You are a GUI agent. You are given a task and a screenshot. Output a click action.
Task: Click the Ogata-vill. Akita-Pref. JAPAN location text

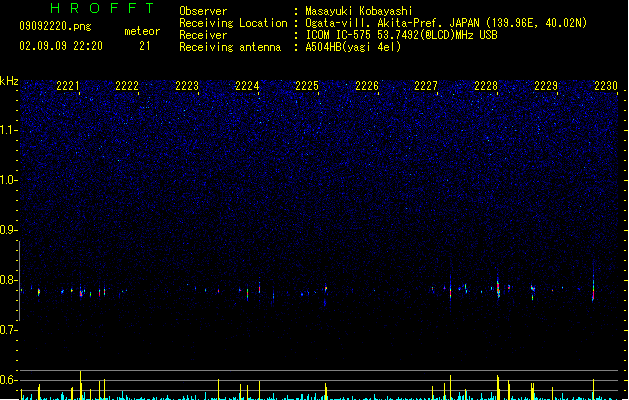click(446, 23)
